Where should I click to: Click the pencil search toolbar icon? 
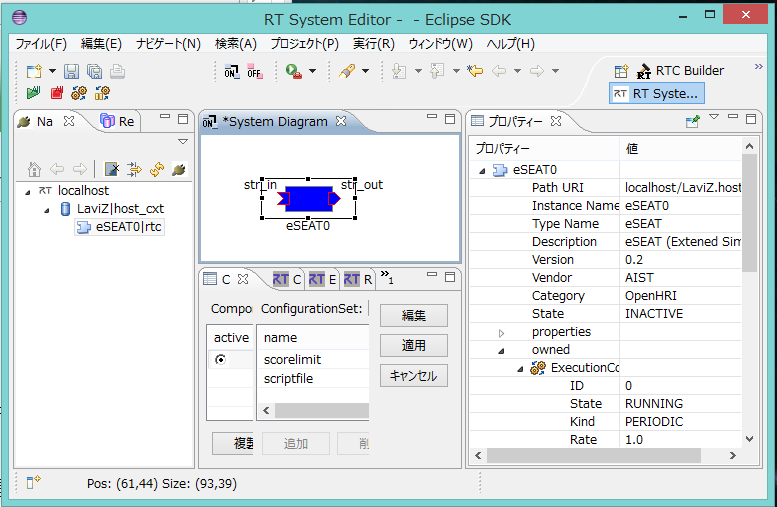coord(347,71)
